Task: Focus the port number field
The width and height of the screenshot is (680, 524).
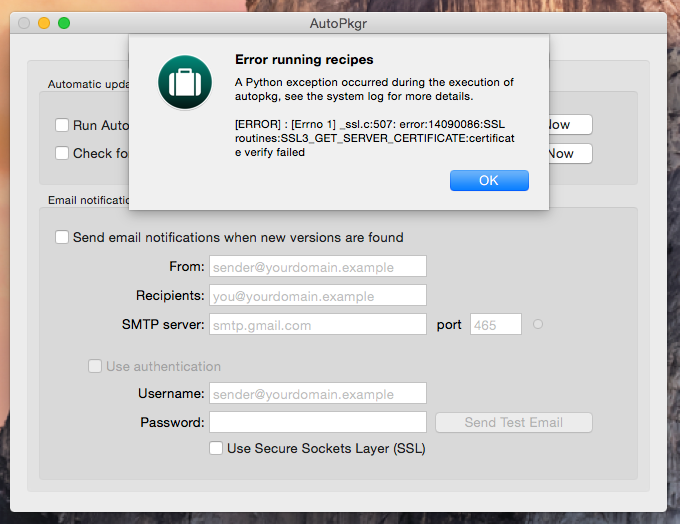Action: [x=496, y=324]
